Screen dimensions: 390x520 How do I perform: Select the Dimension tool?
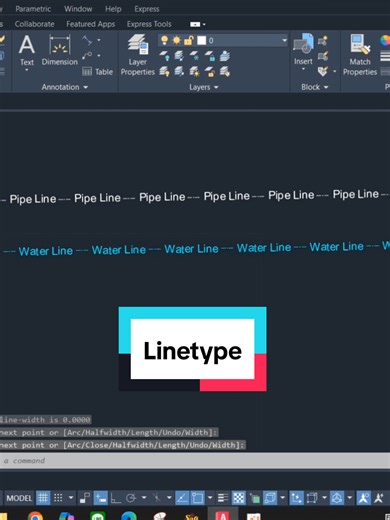pos(60,50)
